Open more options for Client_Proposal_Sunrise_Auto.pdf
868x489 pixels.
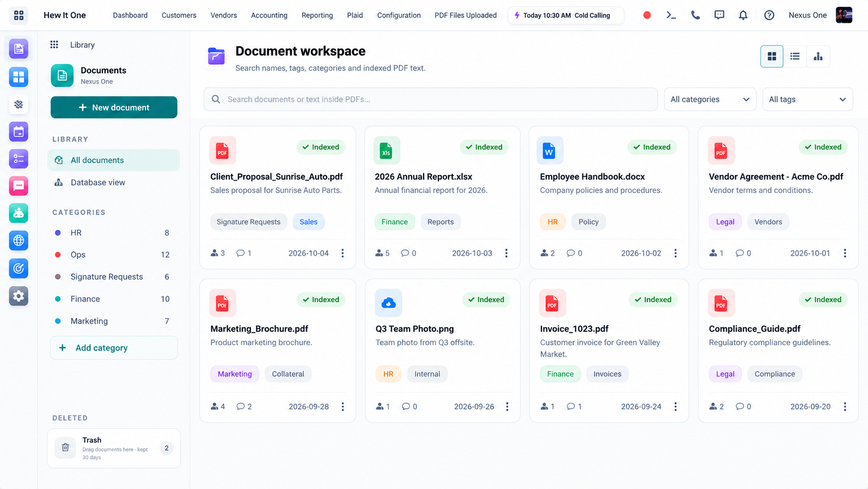point(343,253)
